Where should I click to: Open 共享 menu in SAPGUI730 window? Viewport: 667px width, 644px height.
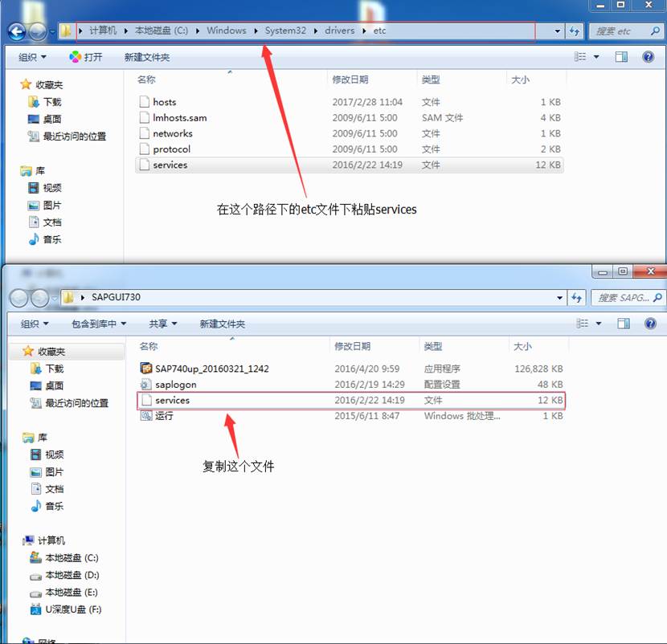pos(162,324)
